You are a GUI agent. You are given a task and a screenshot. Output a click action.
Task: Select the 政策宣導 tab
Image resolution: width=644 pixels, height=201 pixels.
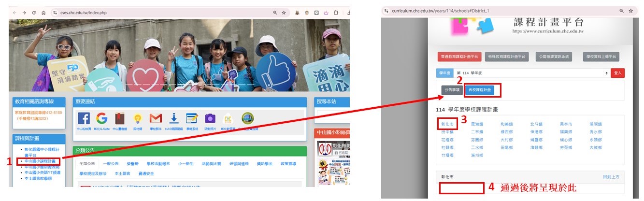[x=289, y=164]
